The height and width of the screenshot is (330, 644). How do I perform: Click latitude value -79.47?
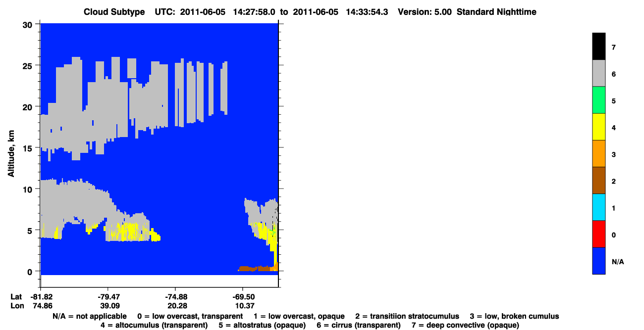108,297
